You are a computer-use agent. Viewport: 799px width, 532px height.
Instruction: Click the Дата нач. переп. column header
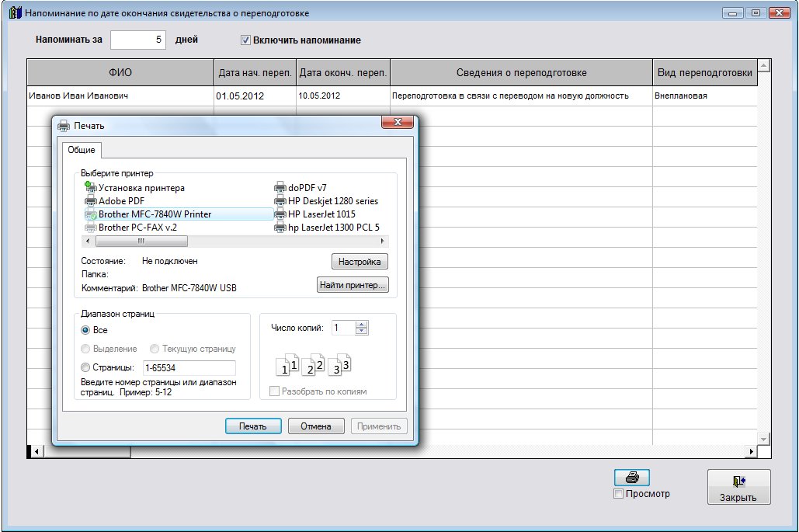coord(255,72)
